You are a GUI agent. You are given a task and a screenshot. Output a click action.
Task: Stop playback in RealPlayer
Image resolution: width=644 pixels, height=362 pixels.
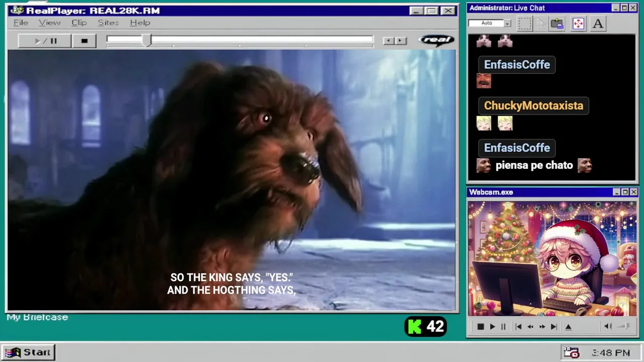coord(85,41)
